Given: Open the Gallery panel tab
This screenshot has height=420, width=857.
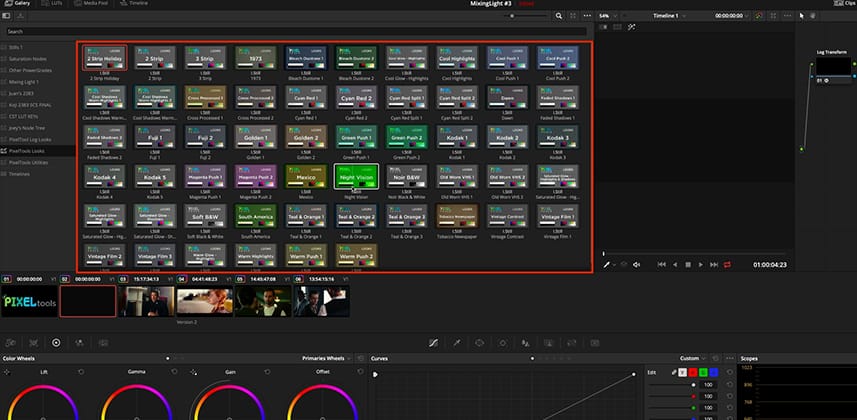Looking at the screenshot, I should (x=17, y=3).
